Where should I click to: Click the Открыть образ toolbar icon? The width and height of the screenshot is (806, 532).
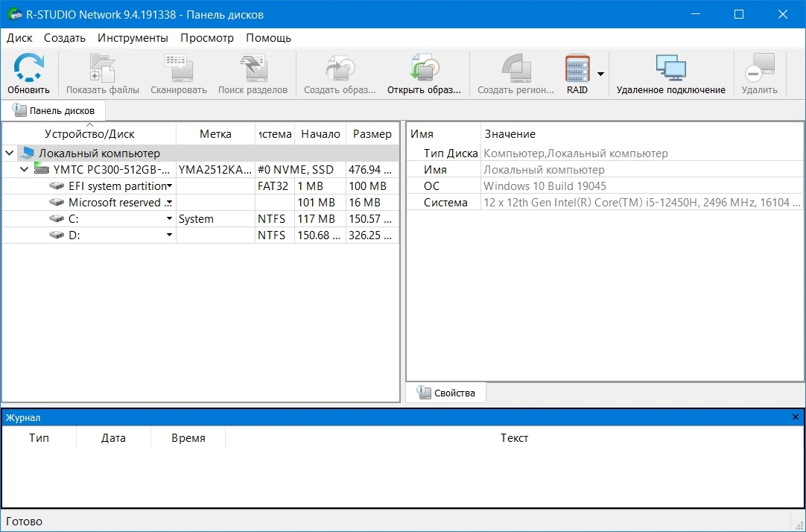pos(425,67)
